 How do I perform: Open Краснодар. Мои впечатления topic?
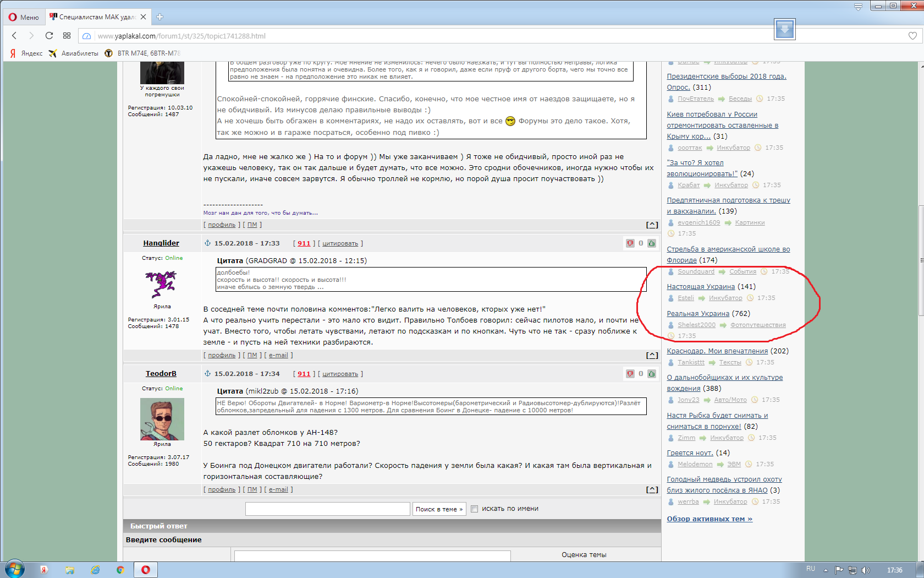click(x=717, y=351)
